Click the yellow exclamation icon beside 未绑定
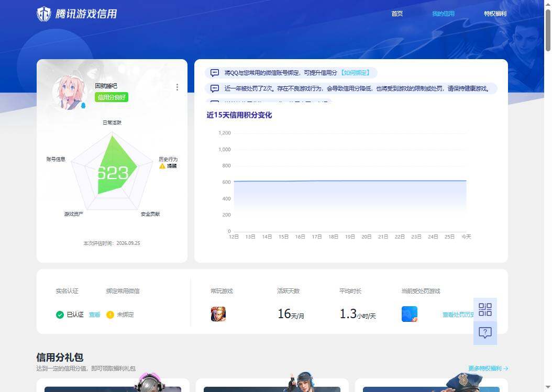 tap(110, 315)
